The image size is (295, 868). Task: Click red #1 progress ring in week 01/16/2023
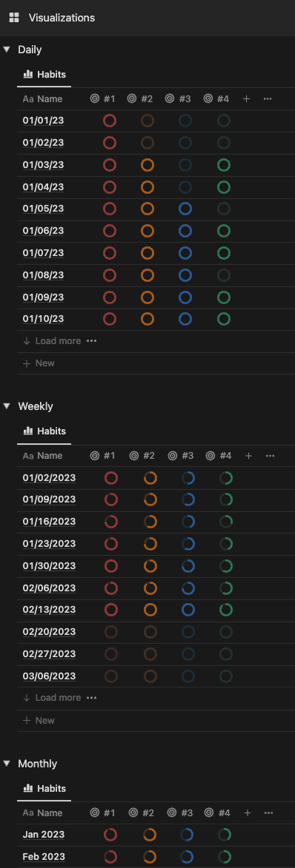111,522
